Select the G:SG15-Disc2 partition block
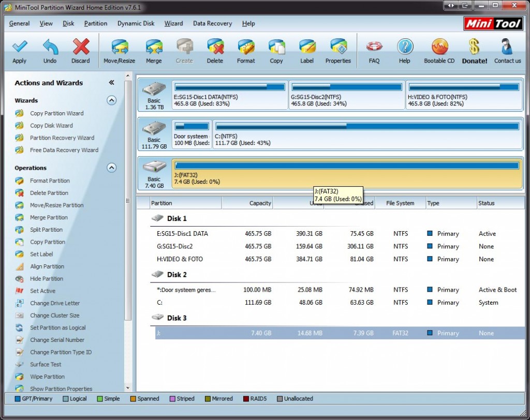The image size is (530, 420). [347, 95]
